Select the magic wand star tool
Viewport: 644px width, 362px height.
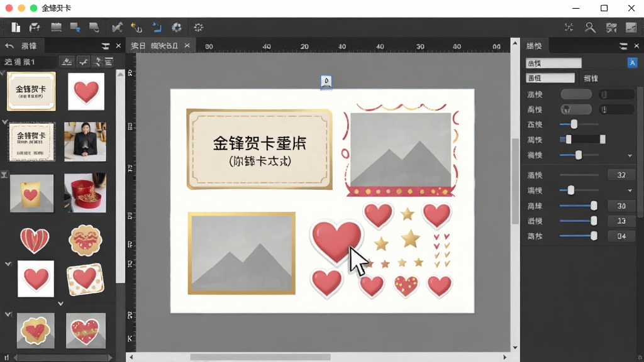136,28
